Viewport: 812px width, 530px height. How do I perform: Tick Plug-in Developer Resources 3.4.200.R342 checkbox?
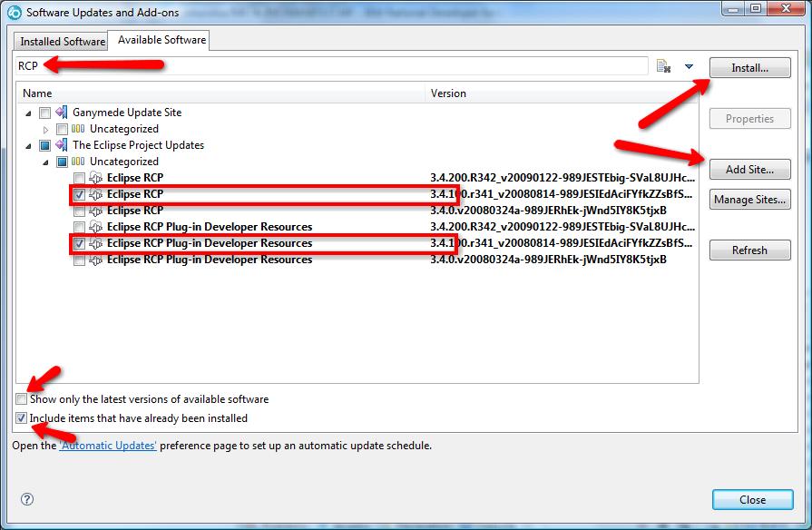pos(79,227)
